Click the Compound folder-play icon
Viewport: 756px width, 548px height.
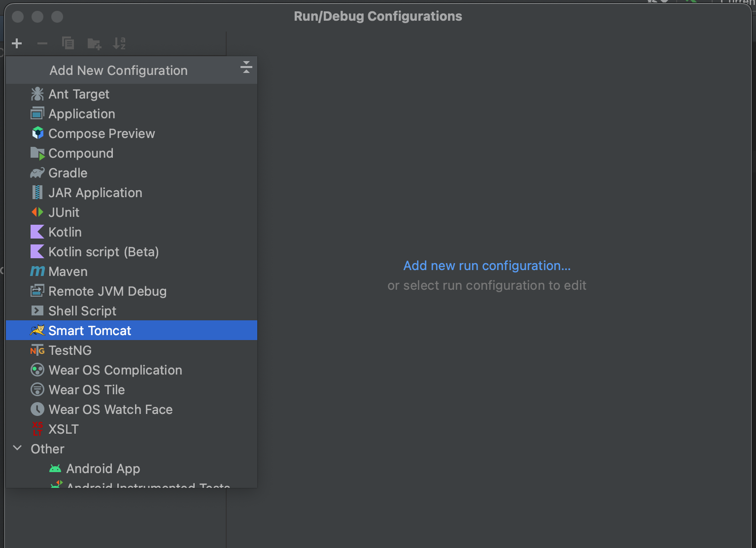(x=37, y=153)
